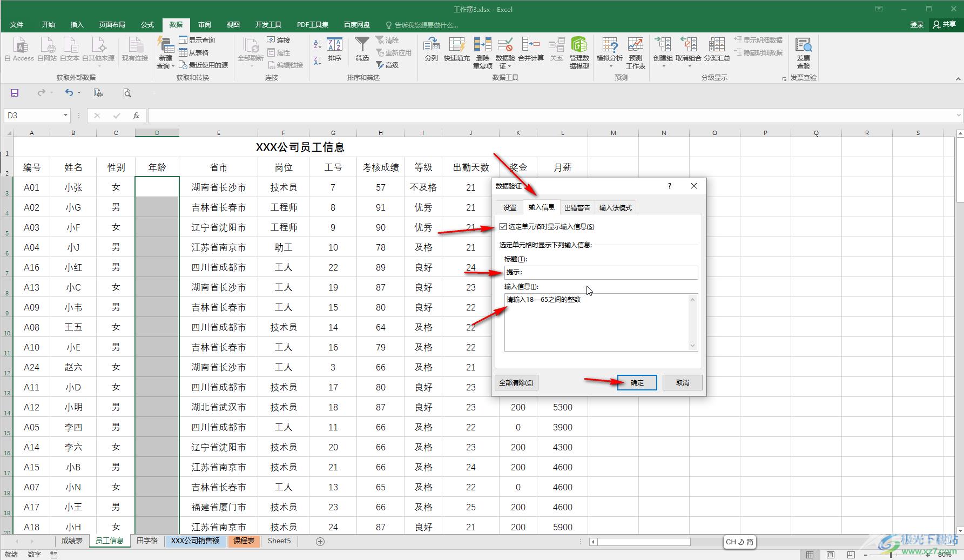This screenshot has width=964, height=560.
Task: Click the Insert Function fx button
Action: click(136, 115)
